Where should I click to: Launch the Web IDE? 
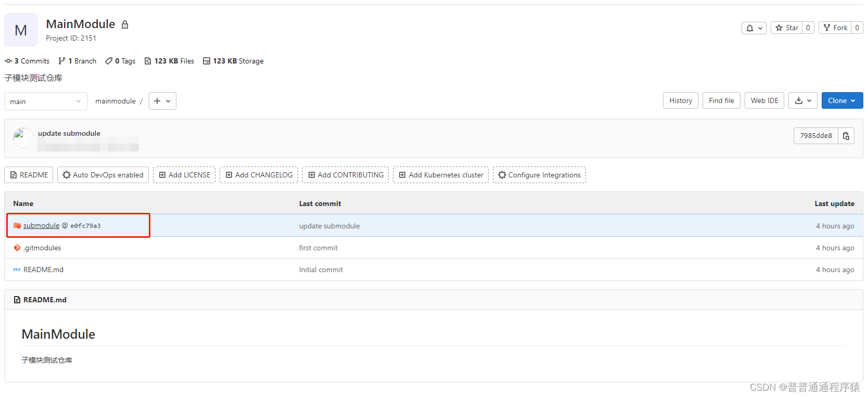pos(764,100)
